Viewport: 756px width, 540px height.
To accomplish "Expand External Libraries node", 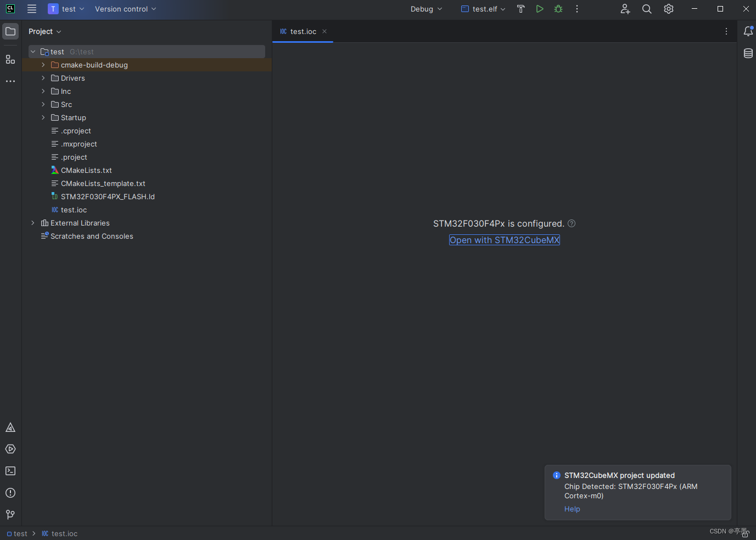I will tap(33, 223).
